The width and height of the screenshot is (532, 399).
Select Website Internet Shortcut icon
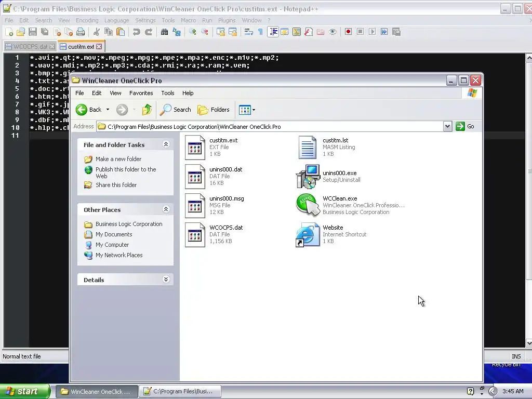click(308, 234)
